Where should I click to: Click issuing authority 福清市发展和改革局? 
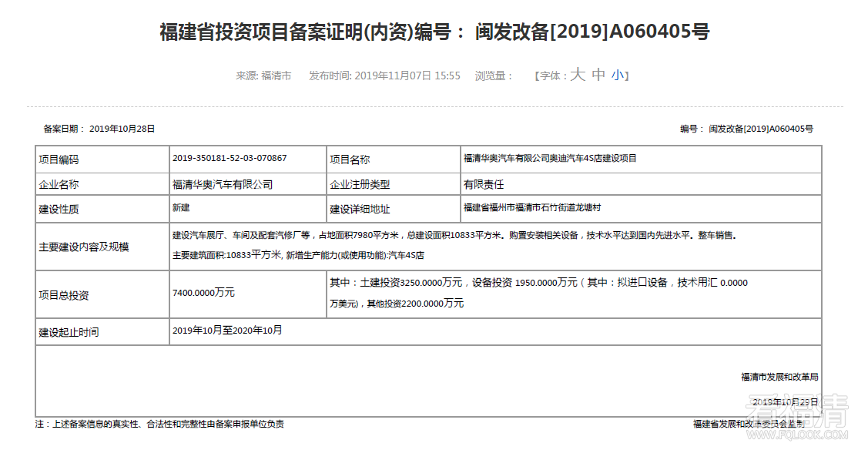point(779,377)
